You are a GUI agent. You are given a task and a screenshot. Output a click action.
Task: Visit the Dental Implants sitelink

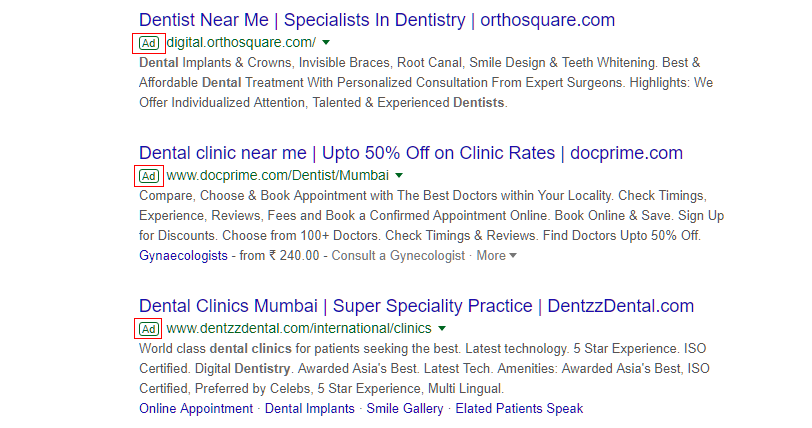pos(309,409)
